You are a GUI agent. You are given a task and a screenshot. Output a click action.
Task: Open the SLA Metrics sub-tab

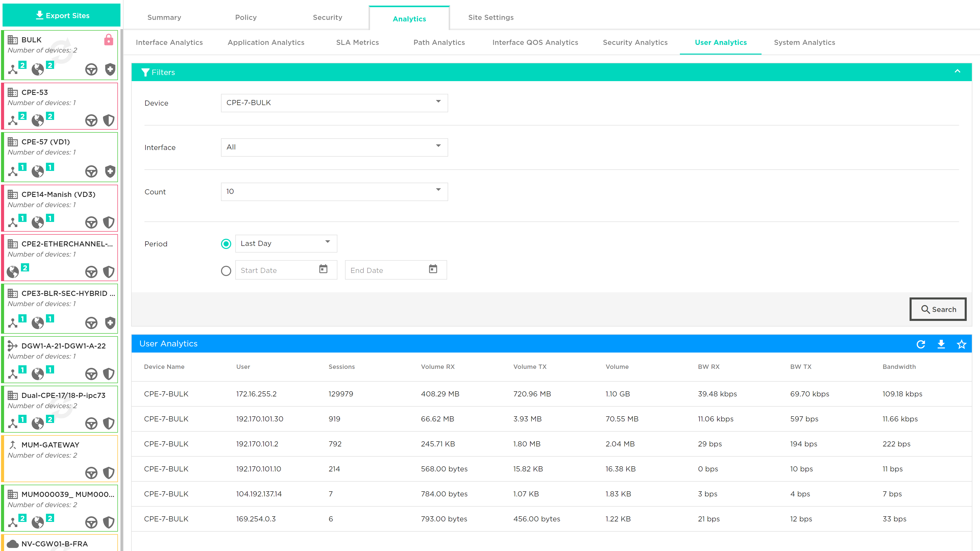point(357,43)
